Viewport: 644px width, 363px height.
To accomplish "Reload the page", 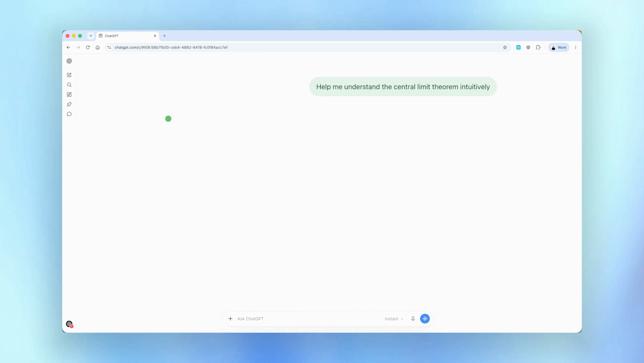I will (x=88, y=47).
